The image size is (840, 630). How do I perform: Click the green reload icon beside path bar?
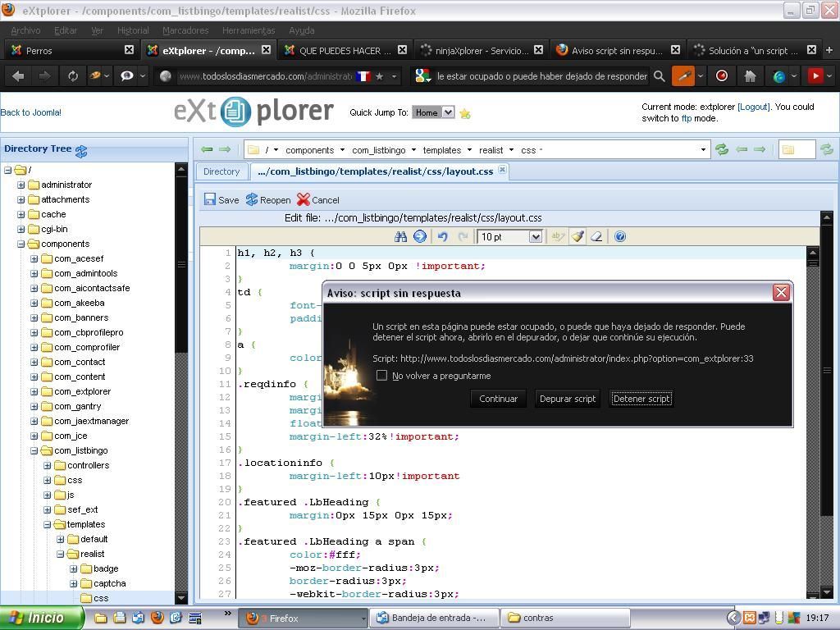pos(722,149)
